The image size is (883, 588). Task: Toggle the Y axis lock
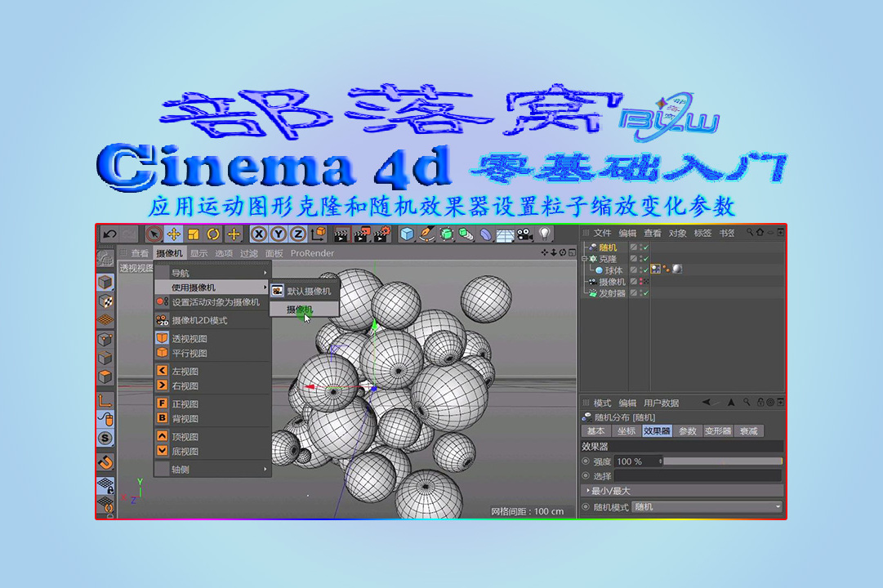tap(279, 234)
